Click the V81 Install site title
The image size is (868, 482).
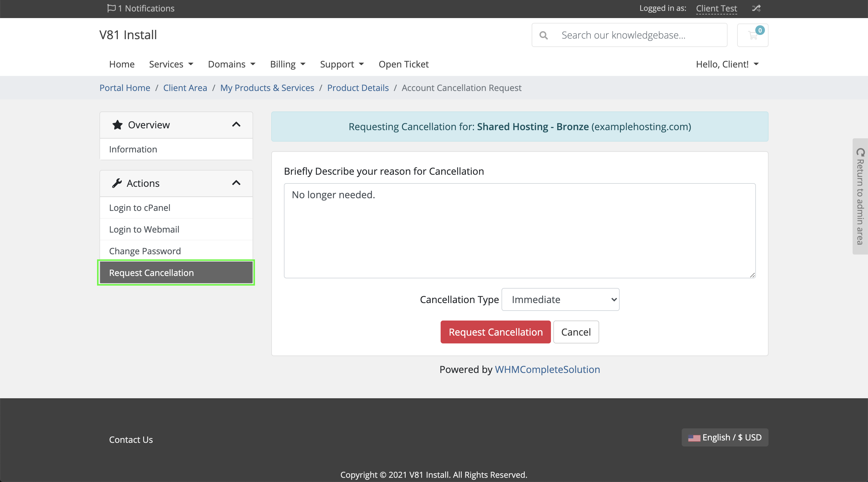pos(128,35)
